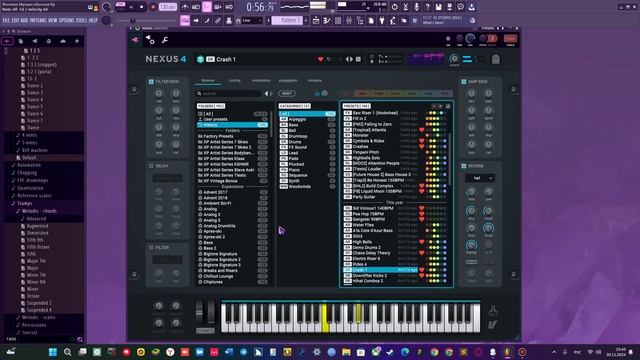
Task: Expand the Automation folder in browser
Action: click(x=29, y=165)
